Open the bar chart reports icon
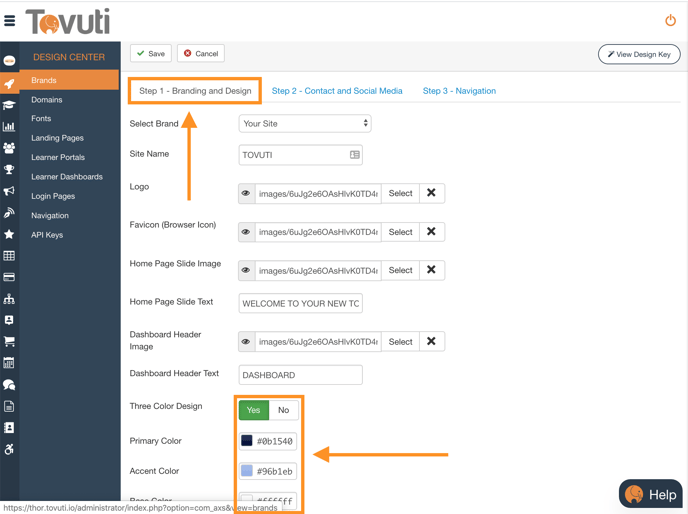Screen dimensions: 688x514 9,127
